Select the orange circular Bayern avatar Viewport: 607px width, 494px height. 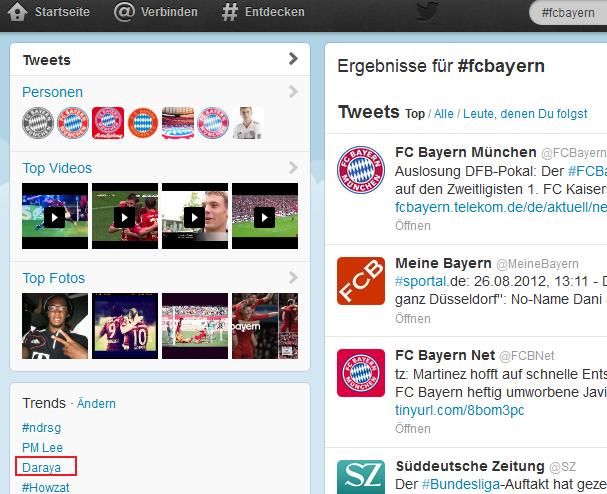(143, 123)
